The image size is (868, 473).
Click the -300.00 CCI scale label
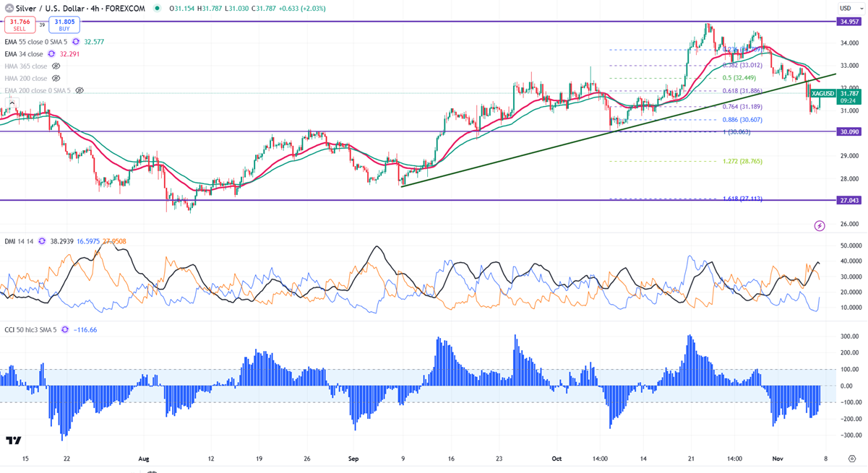click(850, 435)
